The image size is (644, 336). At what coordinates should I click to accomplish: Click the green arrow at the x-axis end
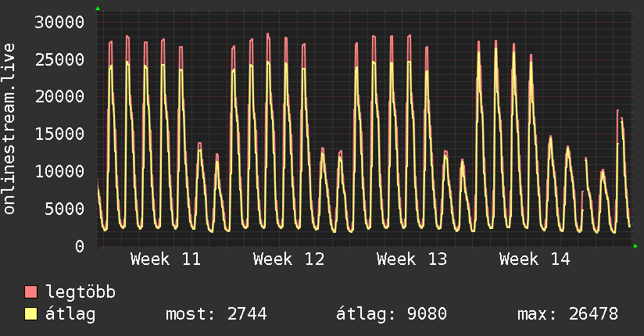[636, 246]
